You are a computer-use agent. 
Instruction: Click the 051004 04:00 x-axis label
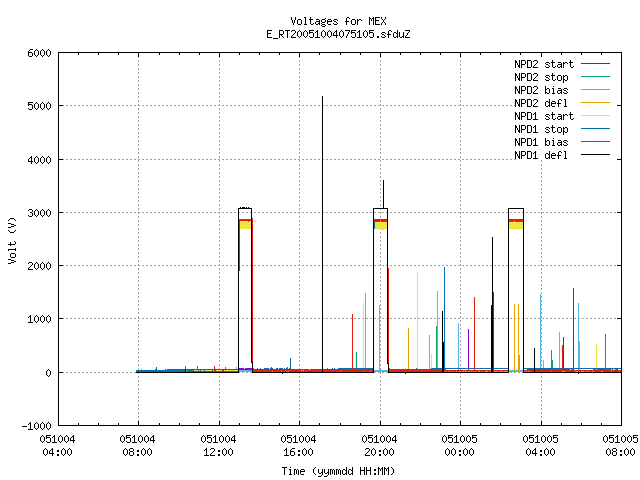(x=58, y=446)
